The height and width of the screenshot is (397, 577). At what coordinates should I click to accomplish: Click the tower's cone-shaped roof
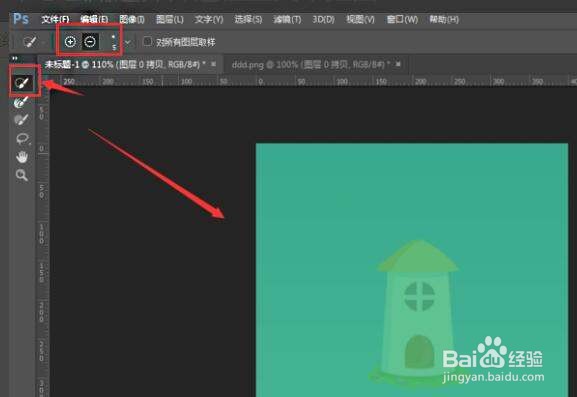pos(418,256)
